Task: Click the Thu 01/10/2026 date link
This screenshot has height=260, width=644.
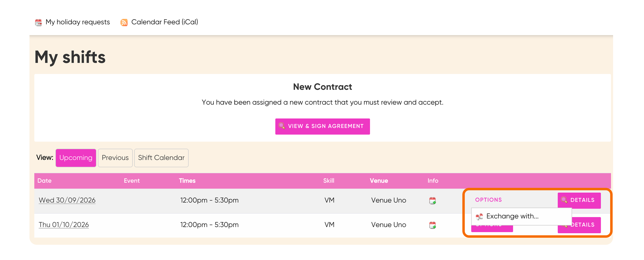Action: tap(64, 225)
